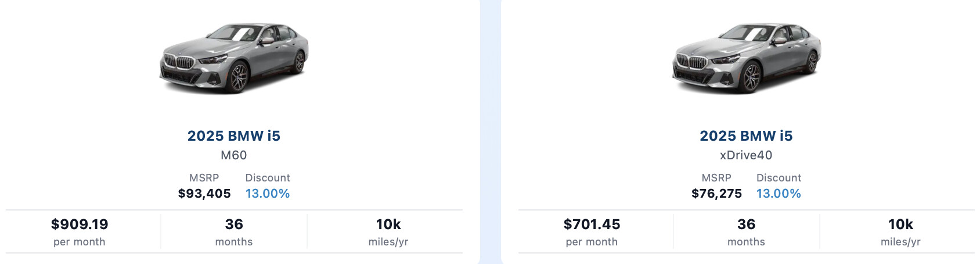Click the M60 13.00% discount link
Screen dimensions: 980x264
(x=268, y=194)
